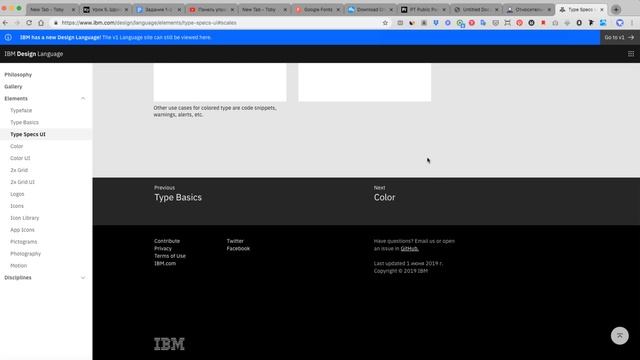Viewport: 640px width, 360px height.
Task: Open Motion in the sidebar
Action: [19, 265]
